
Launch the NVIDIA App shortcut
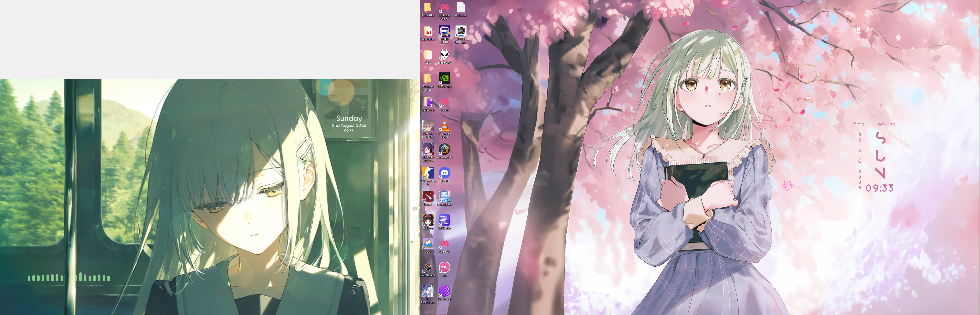pos(444,80)
